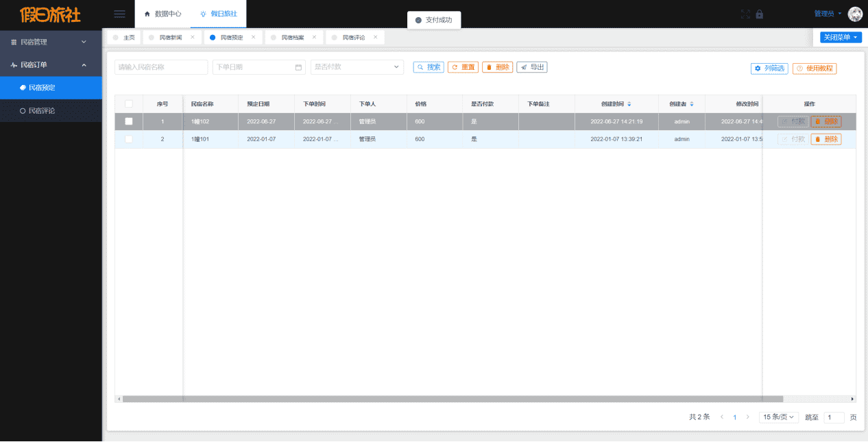
Task: Click the fullscreen icon in header
Action: coord(746,14)
